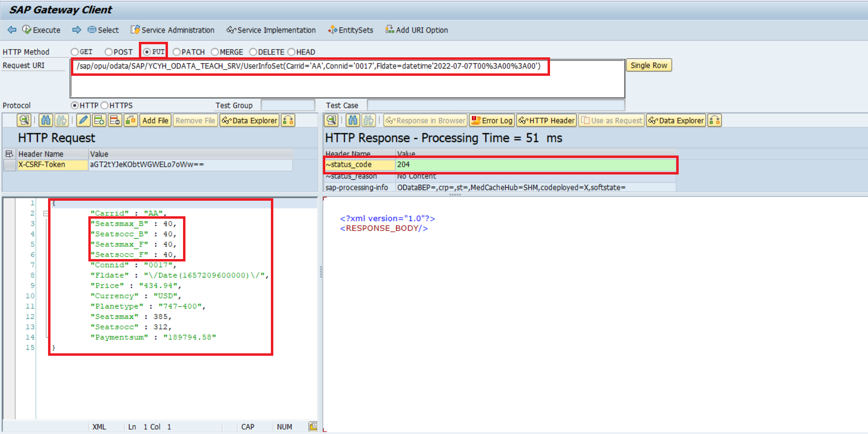Click the <RESPONSE_BODY/> text in response
The image size is (868, 434).
tap(384, 228)
